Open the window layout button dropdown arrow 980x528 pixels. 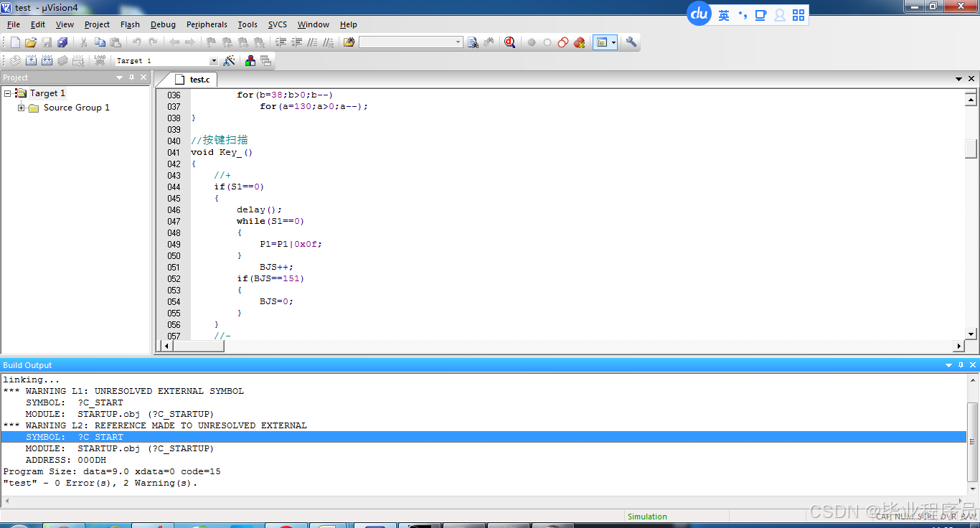(x=613, y=43)
